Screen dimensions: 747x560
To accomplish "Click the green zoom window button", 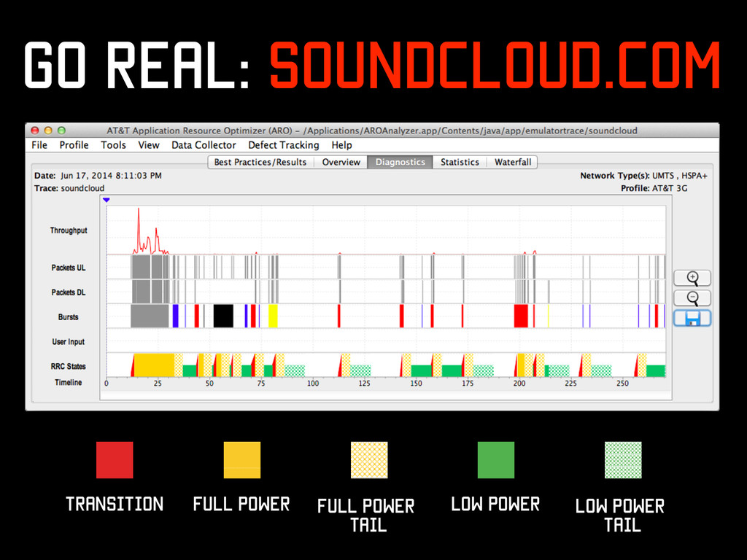I will click(61, 131).
